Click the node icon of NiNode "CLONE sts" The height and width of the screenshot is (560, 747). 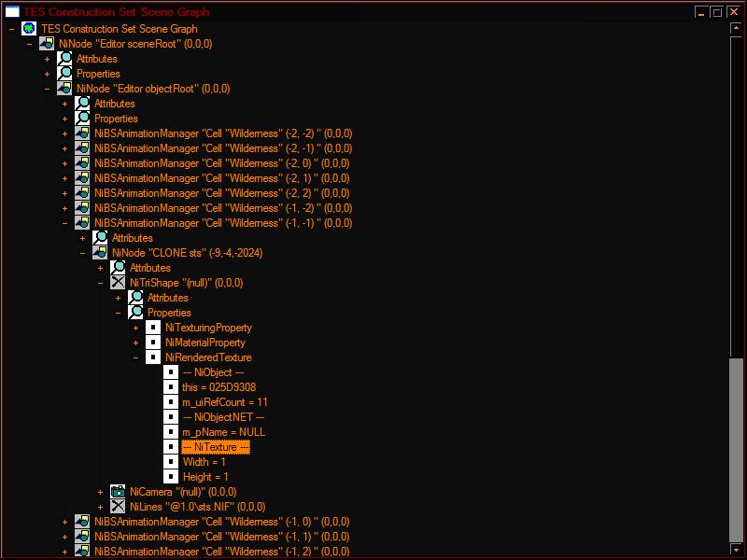tap(100, 252)
